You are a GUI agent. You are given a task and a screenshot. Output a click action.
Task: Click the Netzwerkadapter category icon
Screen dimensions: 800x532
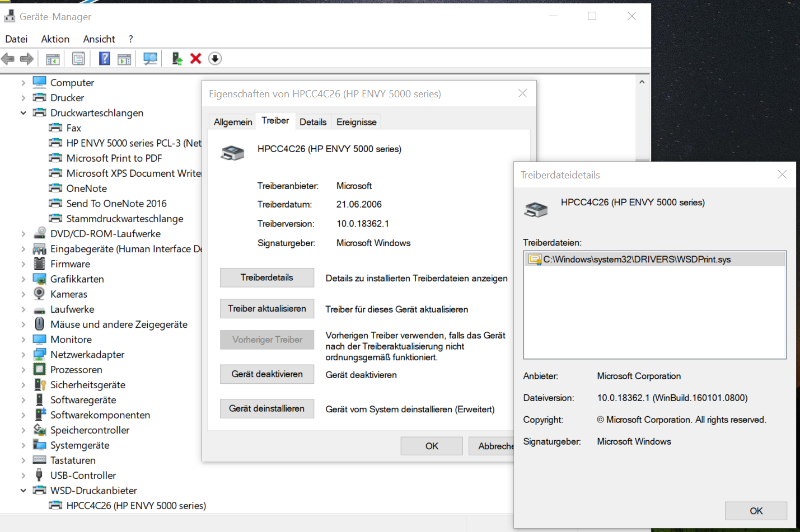(40, 354)
